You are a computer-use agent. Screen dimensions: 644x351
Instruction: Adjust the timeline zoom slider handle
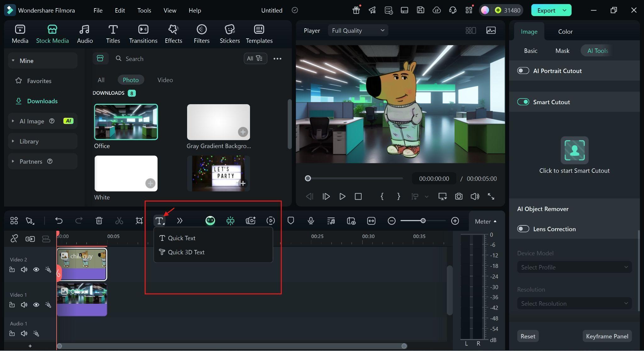click(x=423, y=221)
